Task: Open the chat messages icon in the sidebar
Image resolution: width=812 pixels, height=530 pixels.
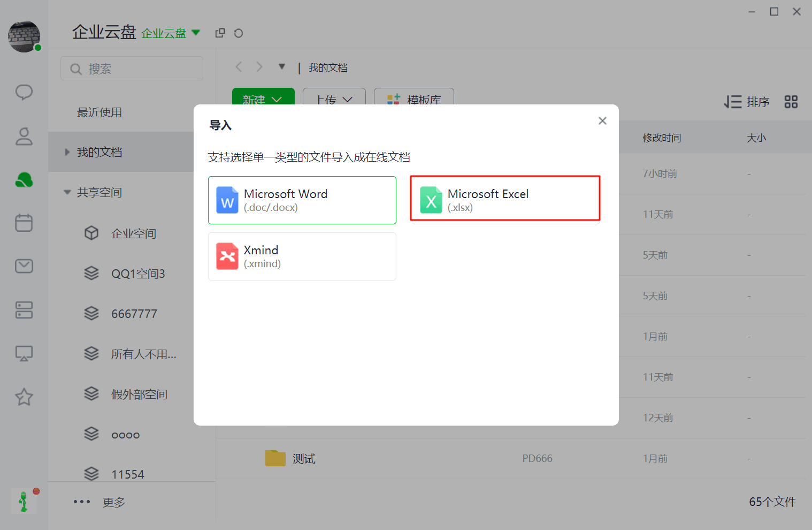Action: pos(24,92)
